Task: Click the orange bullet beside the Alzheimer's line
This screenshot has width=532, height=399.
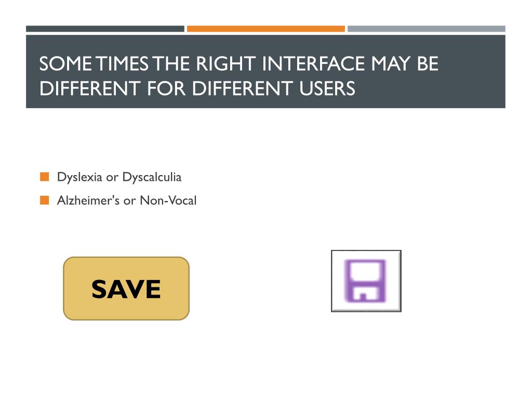Action: tap(45, 200)
